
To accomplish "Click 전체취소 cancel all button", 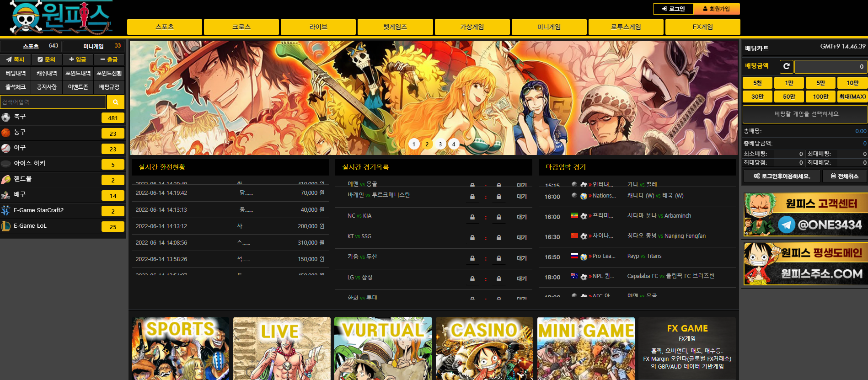I will (x=845, y=176).
